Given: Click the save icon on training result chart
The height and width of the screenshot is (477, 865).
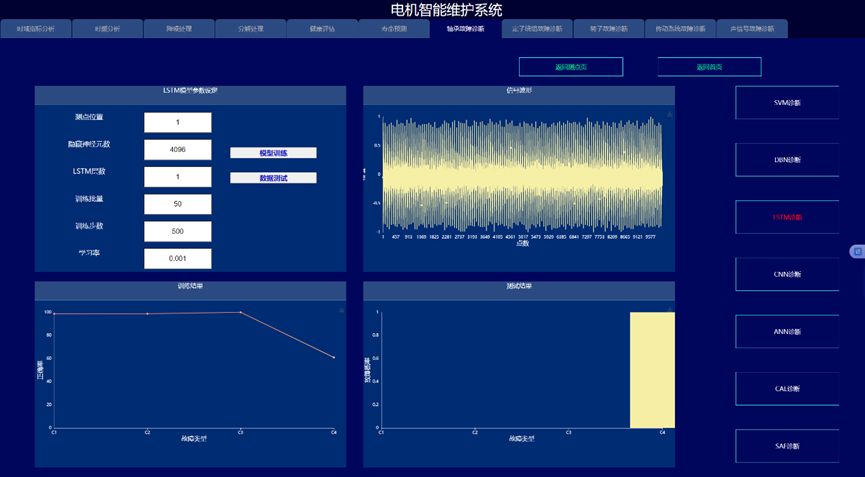Looking at the screenshot, I should (x=341, y=311).
